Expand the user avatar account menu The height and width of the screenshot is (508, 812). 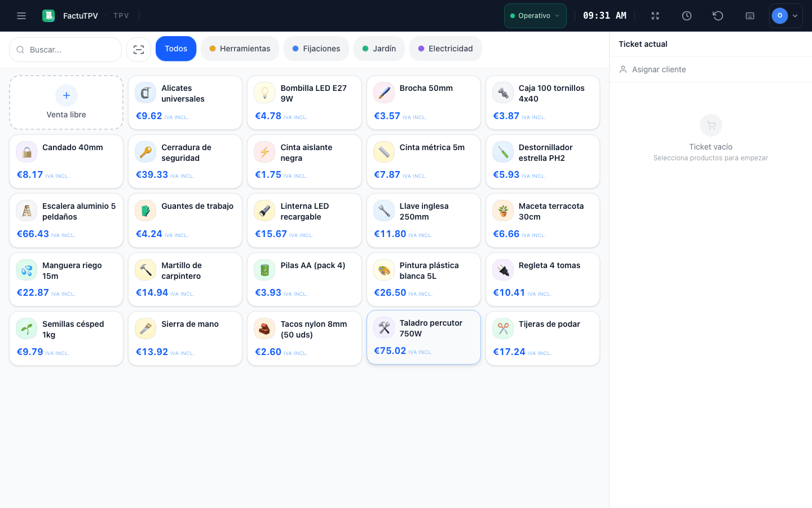point(786,16)
